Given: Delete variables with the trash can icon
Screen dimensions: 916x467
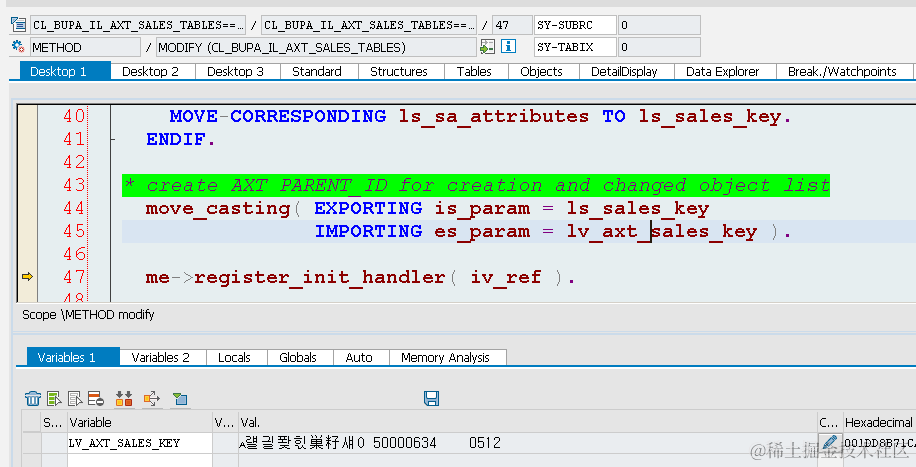Looking at the screenshot, I should [x=33, y=399].
